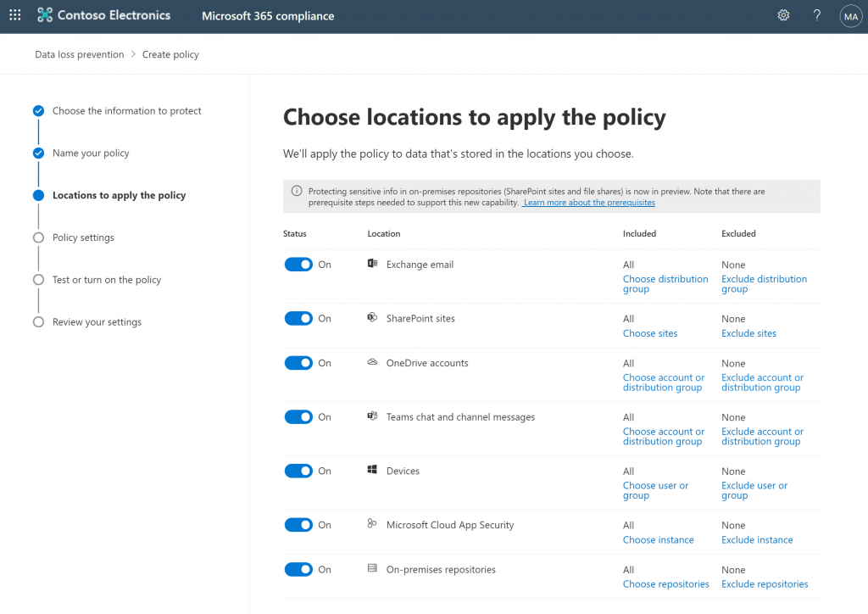Choose account or distribution group for OneDrive

point(664,382)
